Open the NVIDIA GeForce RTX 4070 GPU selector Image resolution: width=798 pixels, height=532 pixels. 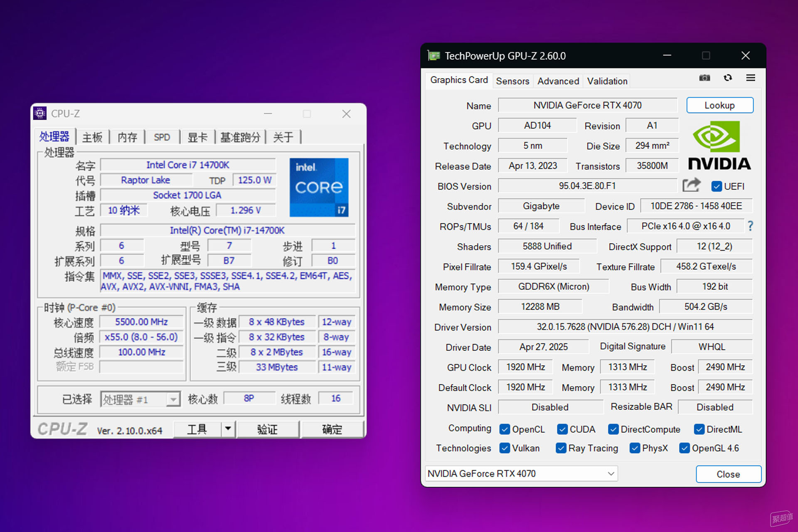point(521,473)
